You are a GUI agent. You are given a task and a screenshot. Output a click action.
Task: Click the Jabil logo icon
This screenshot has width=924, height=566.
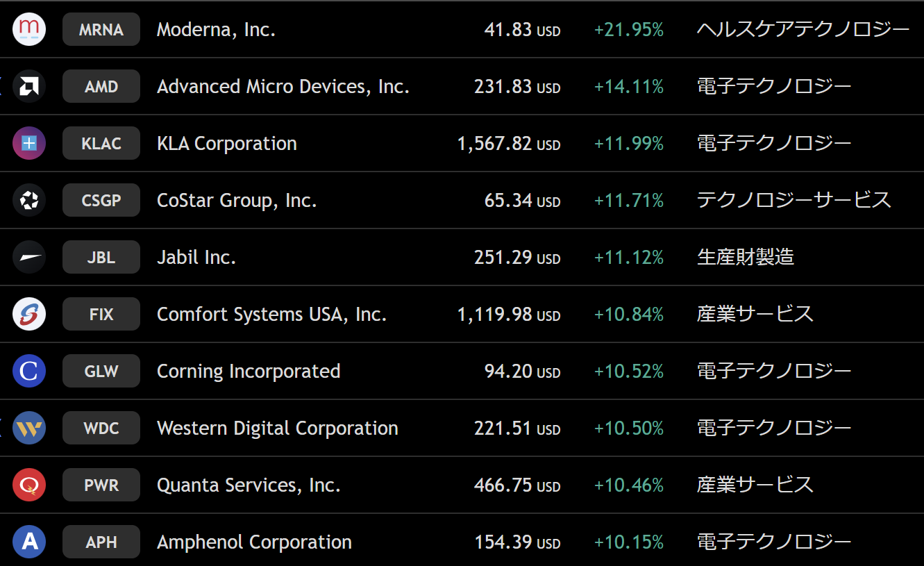pyautogui.click(x=29, y=258)
